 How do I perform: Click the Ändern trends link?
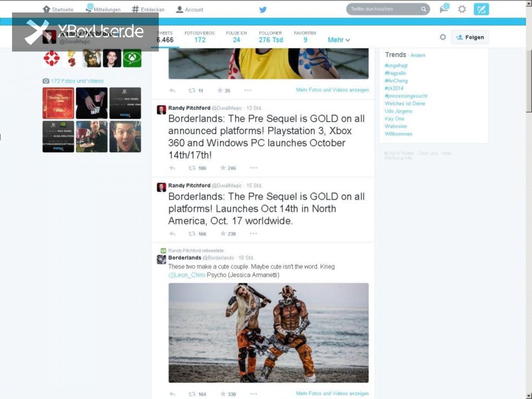point(418,55)
